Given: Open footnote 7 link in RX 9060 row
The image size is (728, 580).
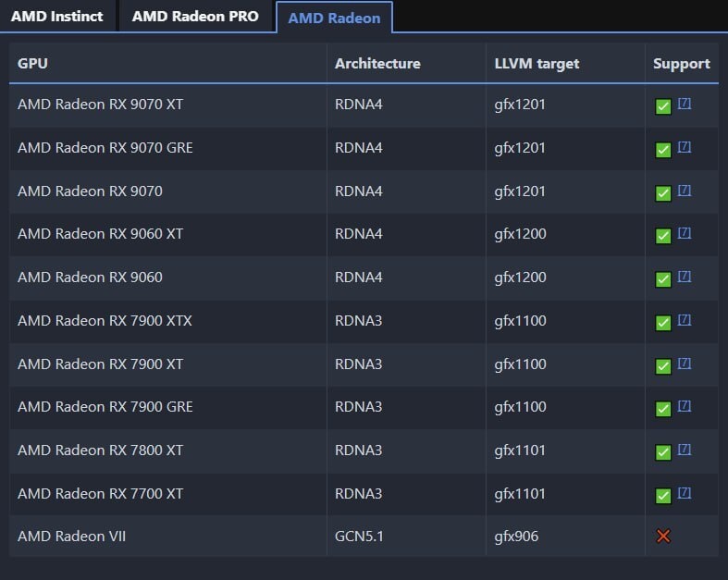Looking at the screenshot, I should 685,277.
